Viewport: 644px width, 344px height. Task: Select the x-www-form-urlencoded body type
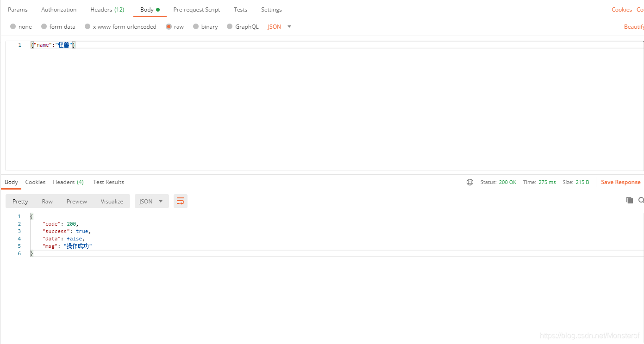120,27
